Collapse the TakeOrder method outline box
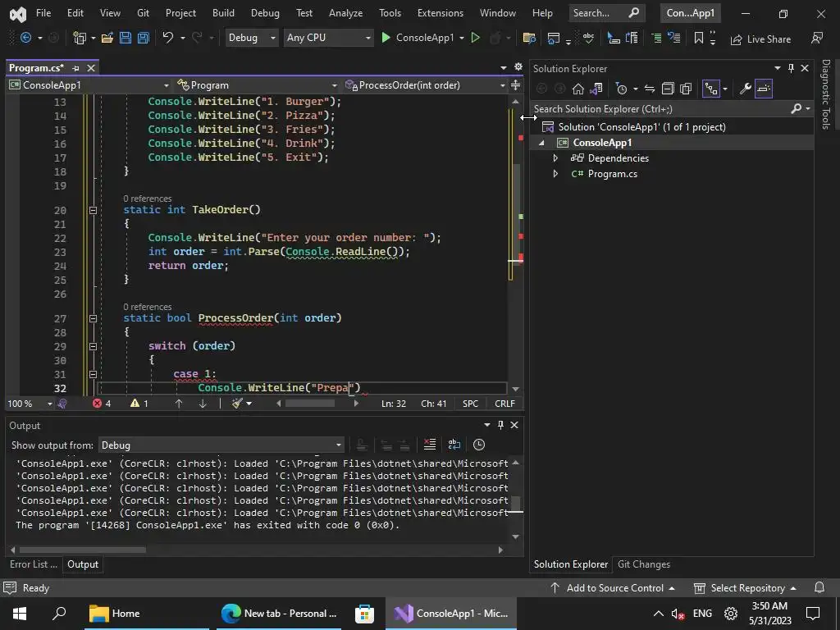 (x=93, y=210)
